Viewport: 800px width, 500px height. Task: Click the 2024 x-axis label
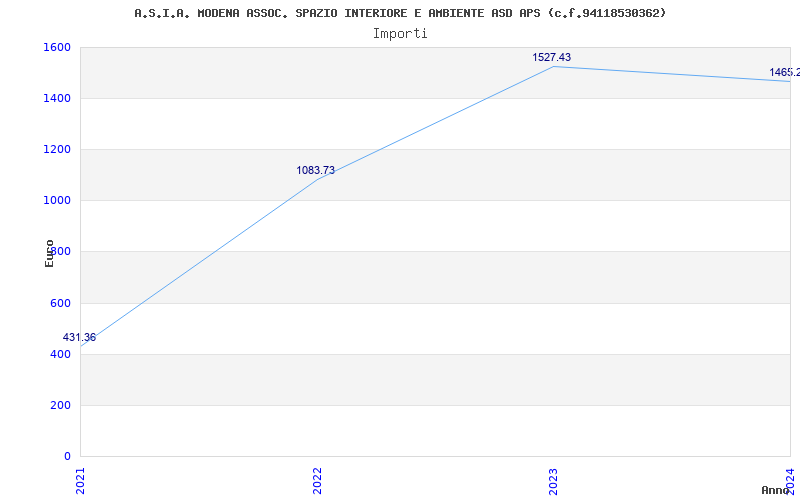790,481
